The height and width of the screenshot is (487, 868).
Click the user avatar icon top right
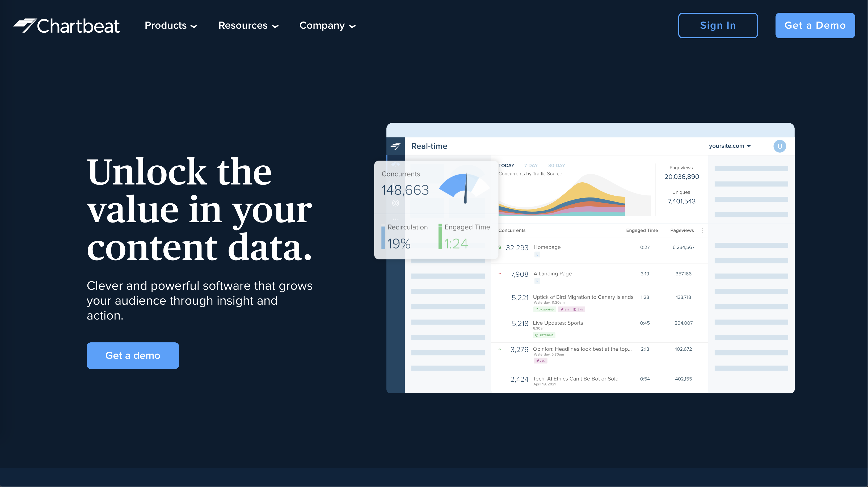tap(780, 146)
